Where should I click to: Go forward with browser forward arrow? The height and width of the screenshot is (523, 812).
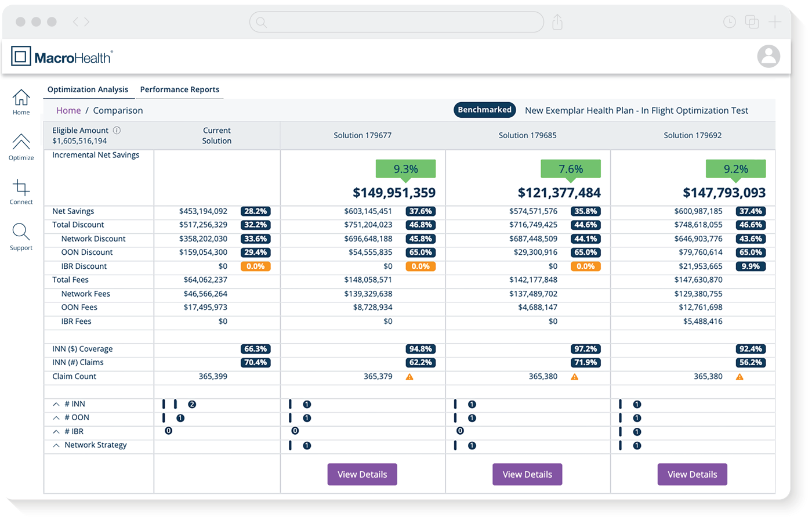[86, 22]
